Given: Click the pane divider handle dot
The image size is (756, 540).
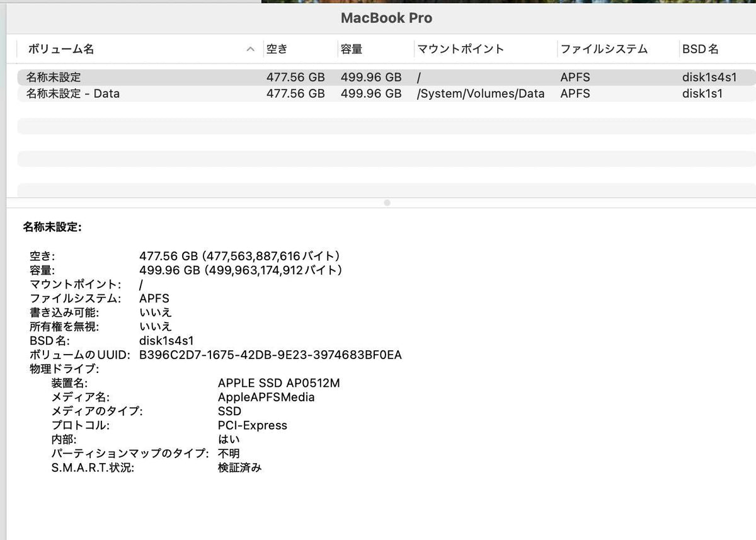Looking at the screenshot, I should tap(387, 203).
